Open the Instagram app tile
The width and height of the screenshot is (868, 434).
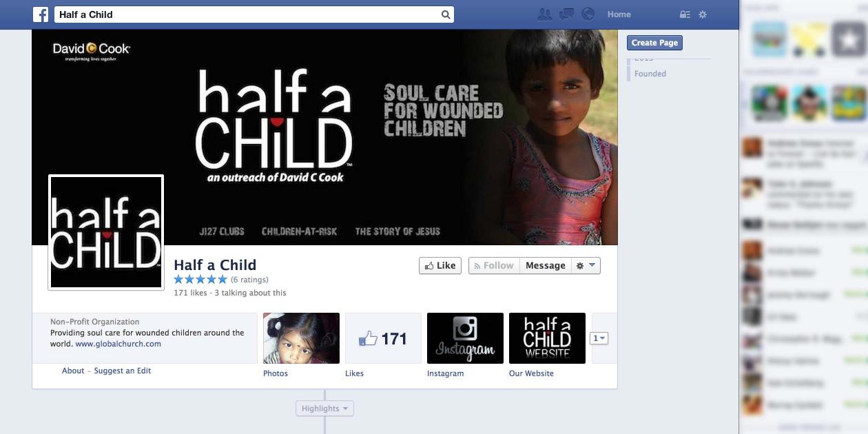point(465,338)
